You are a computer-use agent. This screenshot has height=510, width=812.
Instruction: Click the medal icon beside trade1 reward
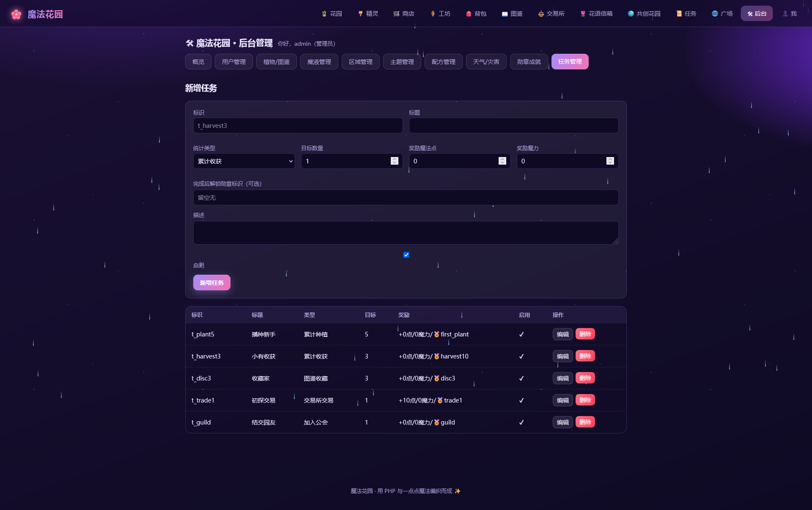pos(440,400)
